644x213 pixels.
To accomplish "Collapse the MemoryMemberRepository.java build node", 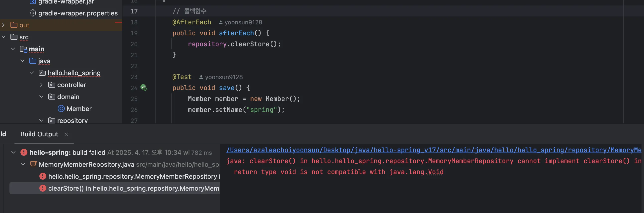I will 23,164.
